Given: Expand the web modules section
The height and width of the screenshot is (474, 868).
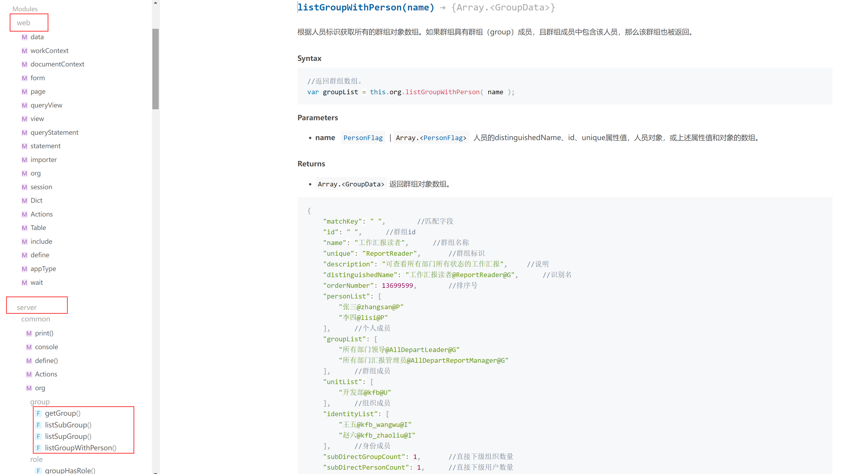Looking at the screenshot, I should coord(24,23).
